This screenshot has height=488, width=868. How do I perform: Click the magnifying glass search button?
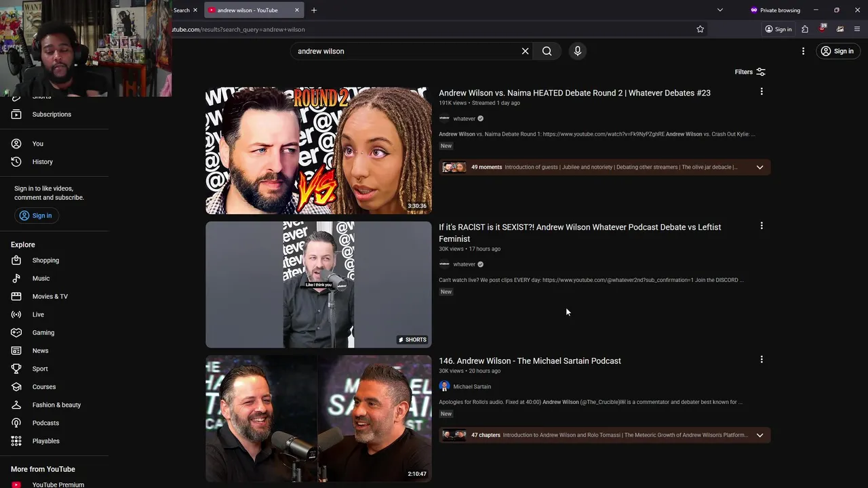pos(547,51)
